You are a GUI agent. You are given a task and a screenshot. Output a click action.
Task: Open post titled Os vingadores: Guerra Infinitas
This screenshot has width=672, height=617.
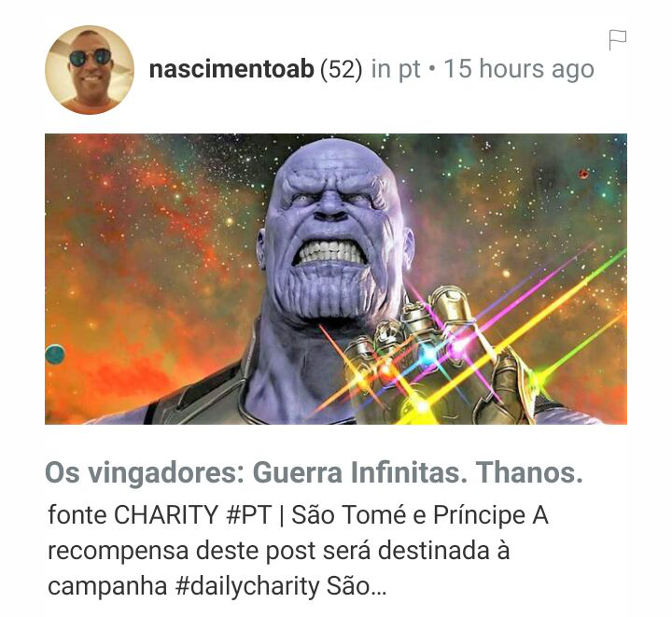(314, 472)
